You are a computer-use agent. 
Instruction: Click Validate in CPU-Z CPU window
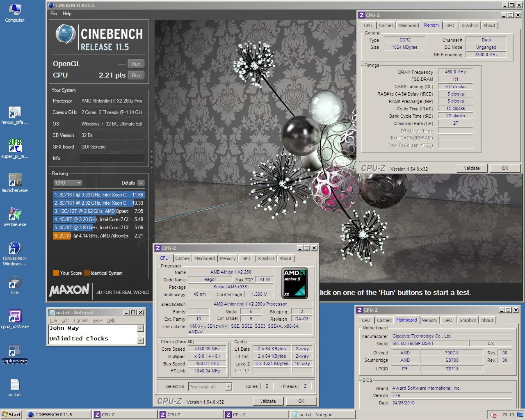[x=268, y=401]
